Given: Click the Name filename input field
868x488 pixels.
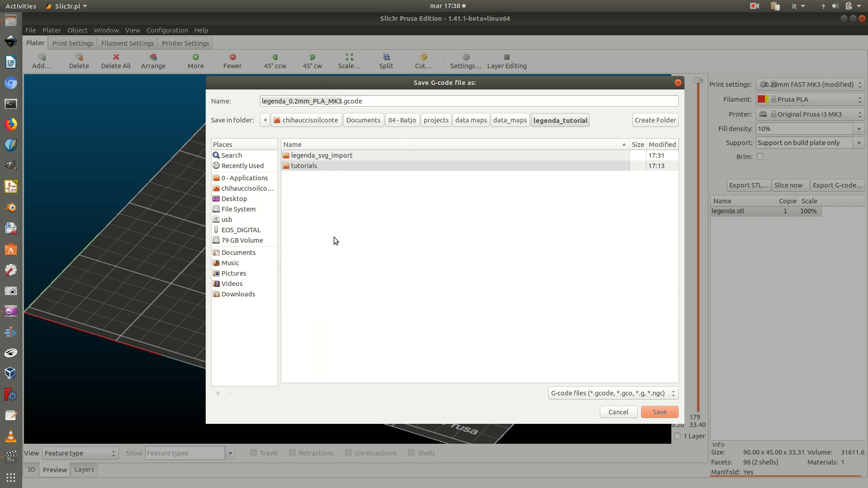Looking at the screenshot, I should tap(469, 101).
